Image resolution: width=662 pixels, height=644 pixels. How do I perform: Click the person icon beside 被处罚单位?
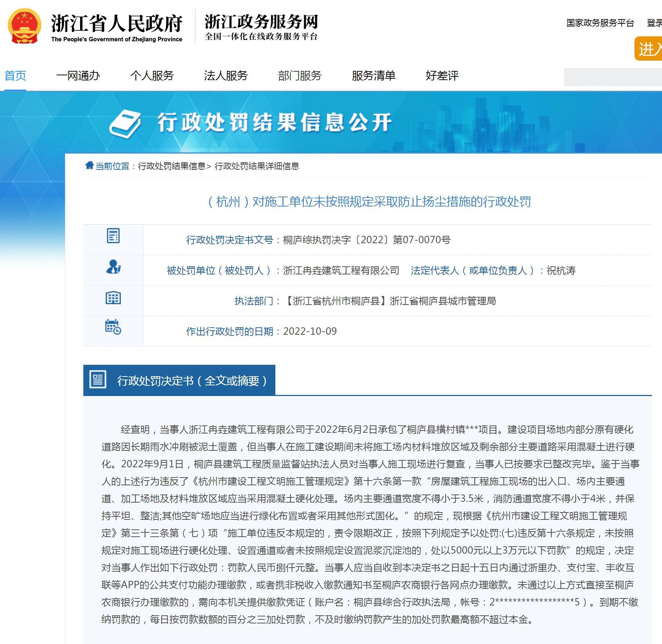pos(113,267)
